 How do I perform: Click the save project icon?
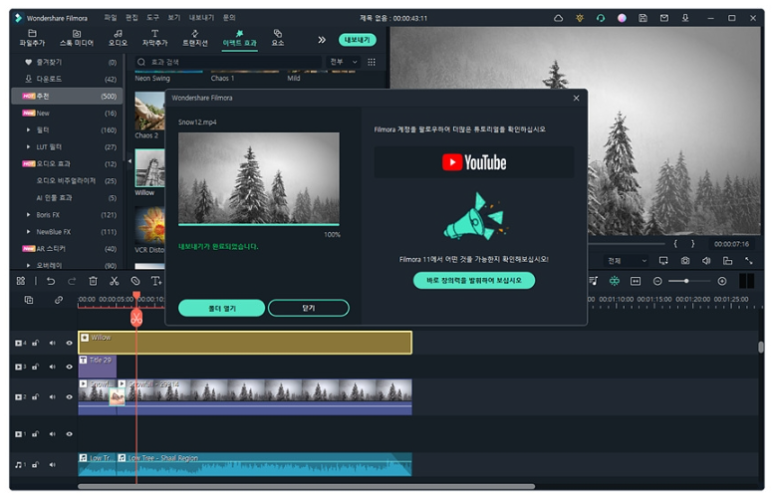(x=643, y=18)
